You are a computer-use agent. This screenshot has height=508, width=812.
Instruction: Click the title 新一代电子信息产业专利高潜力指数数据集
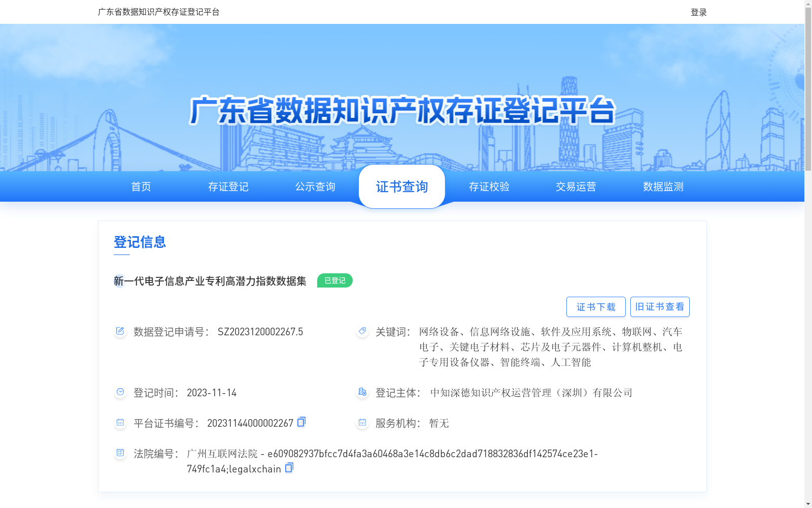point(210,281)
